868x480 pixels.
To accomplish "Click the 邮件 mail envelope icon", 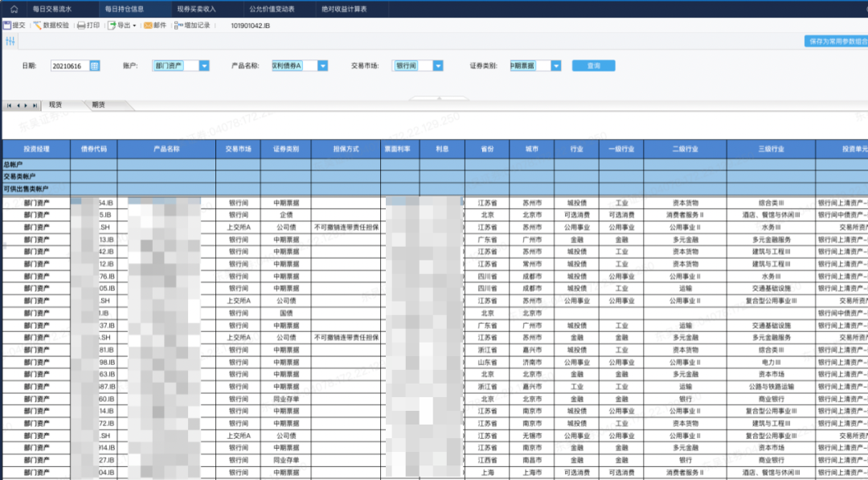I will point(148,26).
